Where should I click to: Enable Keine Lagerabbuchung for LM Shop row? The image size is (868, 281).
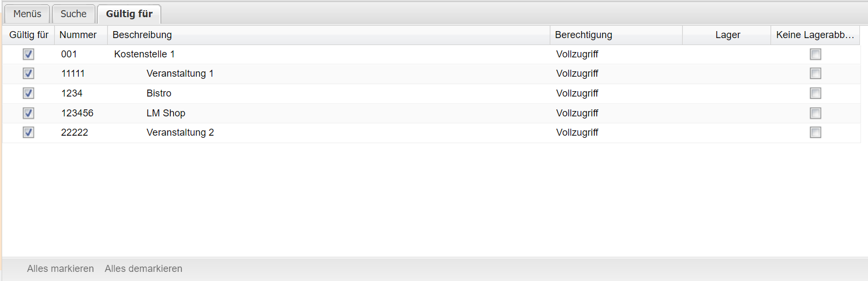coord(815,113)
